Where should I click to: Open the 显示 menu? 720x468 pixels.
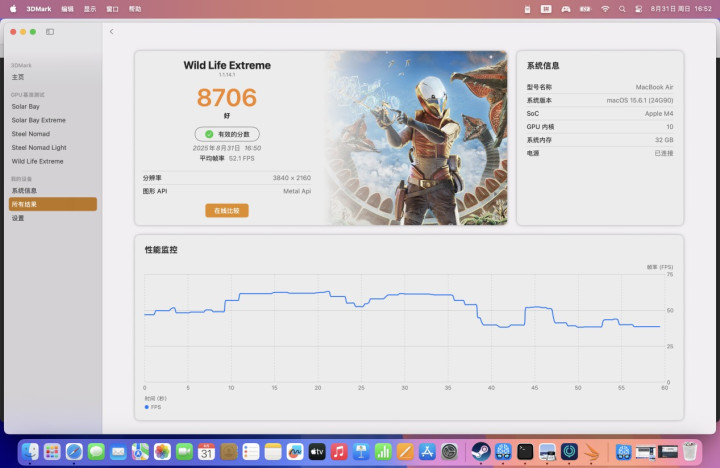click(x=90, y=9)
